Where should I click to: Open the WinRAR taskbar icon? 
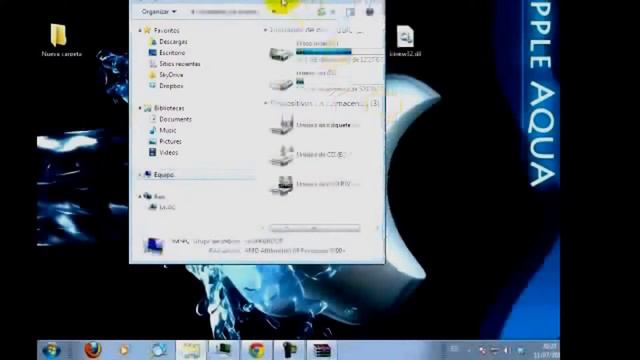tap(322, 351)
